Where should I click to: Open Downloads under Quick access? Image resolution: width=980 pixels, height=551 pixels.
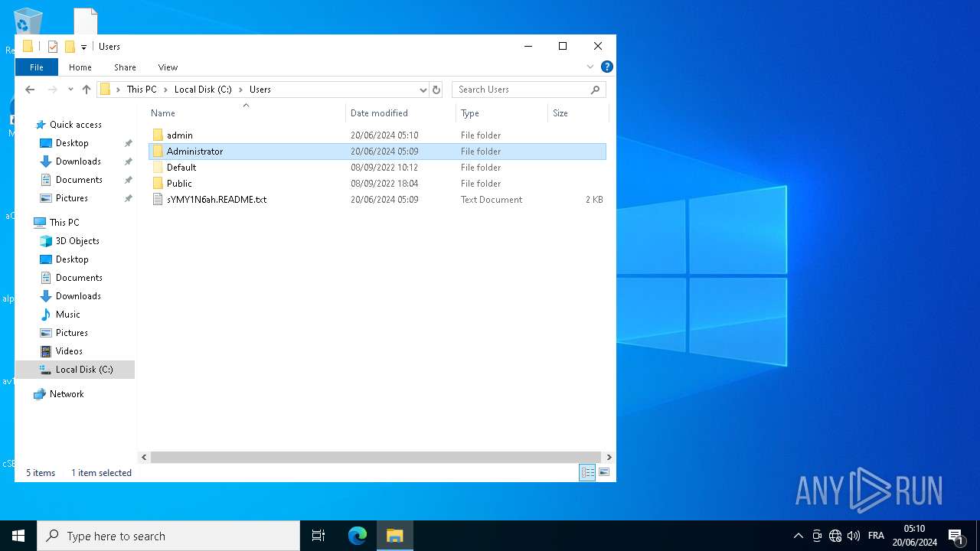[x=78, y=161]
